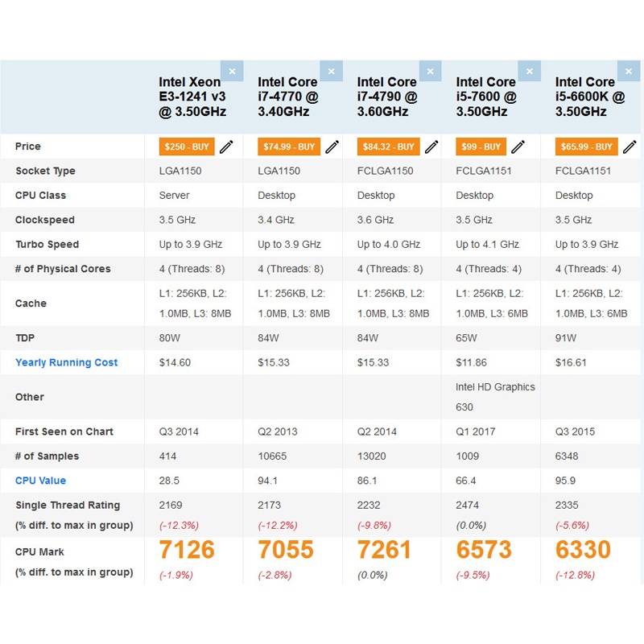Select Intel Core i7-4770 @ 3.40GHz header
This screenshot has width=644, height=644.
click(x=288, y=97)
